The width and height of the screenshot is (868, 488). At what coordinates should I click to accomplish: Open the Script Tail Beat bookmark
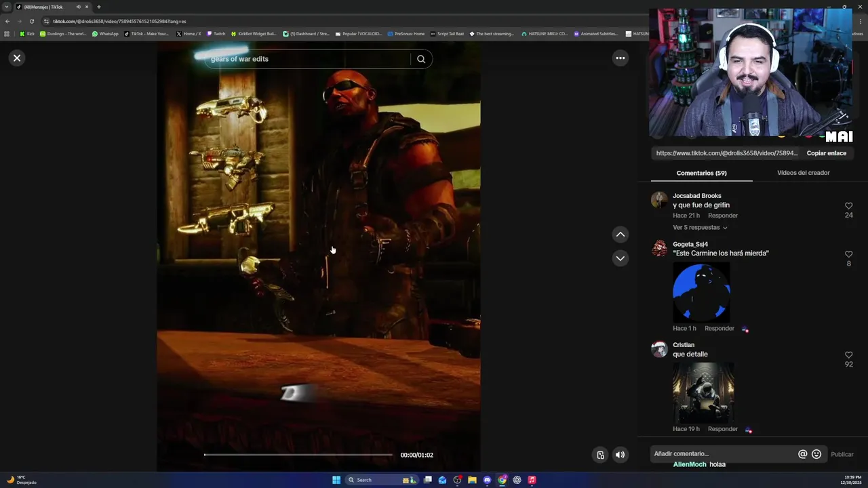click(448, 34)
